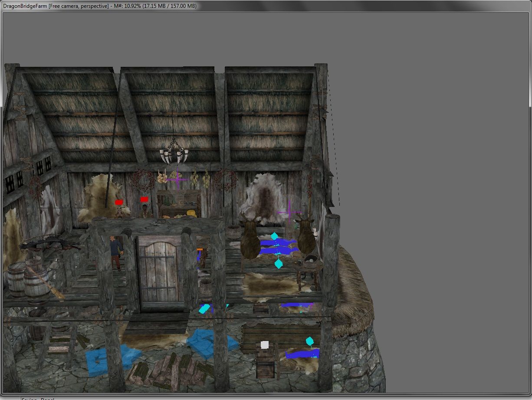Select the NPC in blue shirt by door

(116, 253)
